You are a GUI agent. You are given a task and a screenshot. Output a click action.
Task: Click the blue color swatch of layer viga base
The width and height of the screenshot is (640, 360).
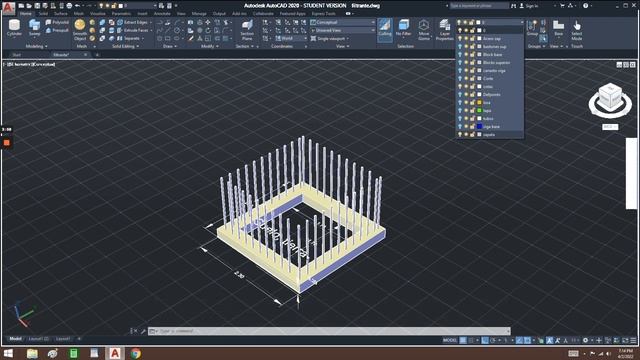(x=479, y=127)
